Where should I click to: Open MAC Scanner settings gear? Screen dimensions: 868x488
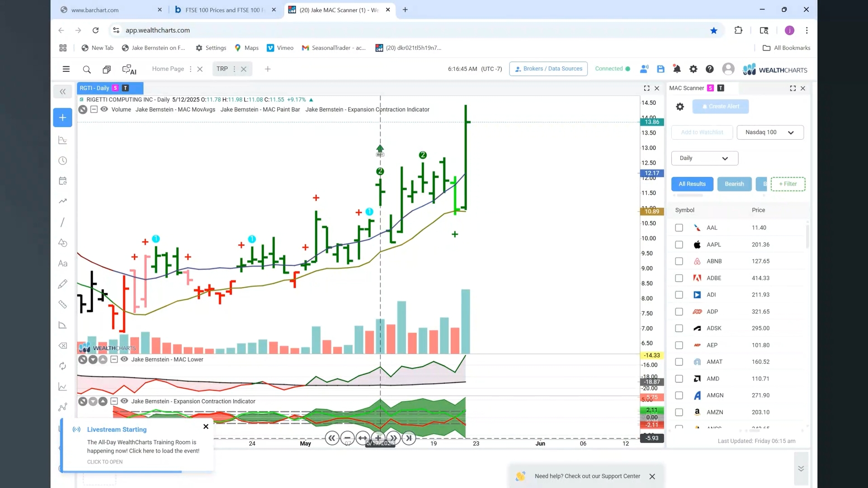click(x=680, y=107)
